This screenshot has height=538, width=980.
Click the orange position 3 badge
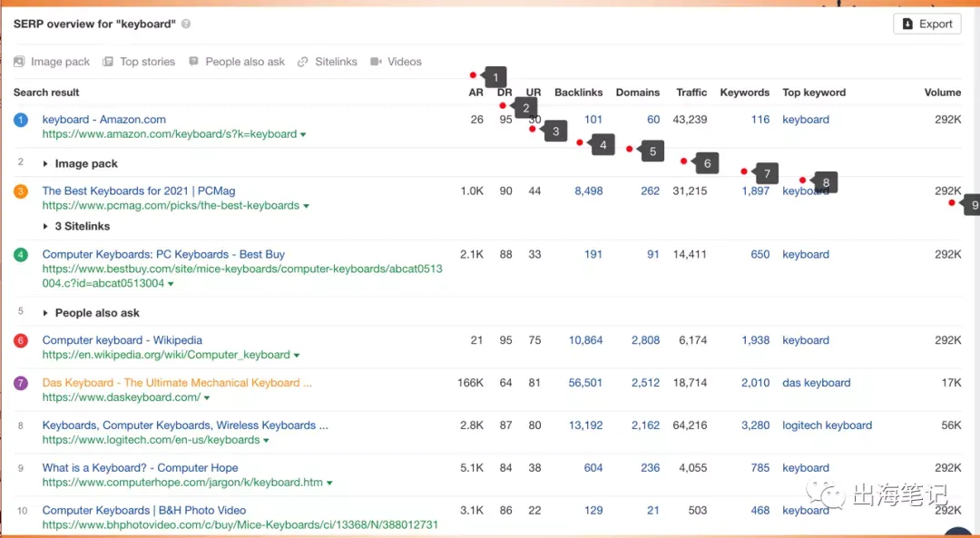21,191
